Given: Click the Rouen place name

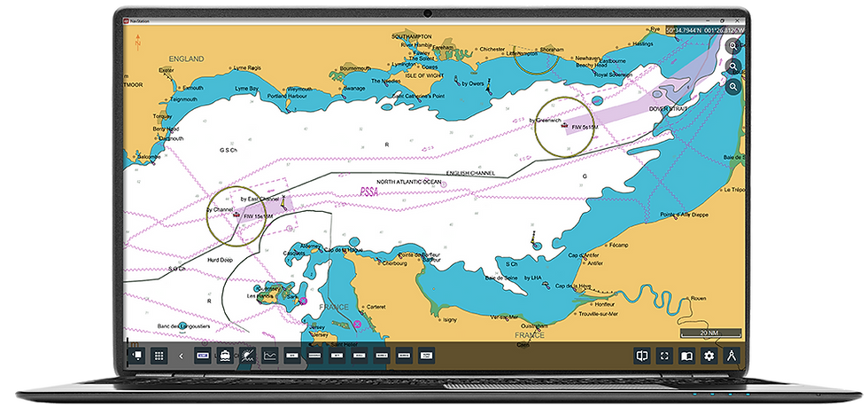Looking at the screenshot, I should tap(699, 298).
